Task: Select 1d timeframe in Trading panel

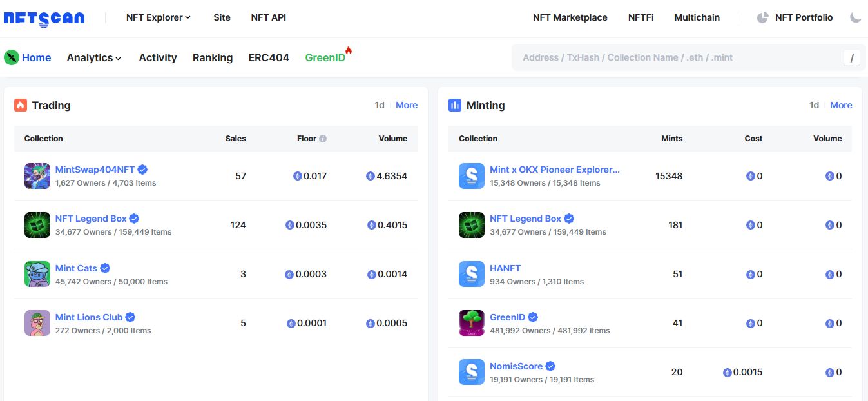Action: pos(380,105)
